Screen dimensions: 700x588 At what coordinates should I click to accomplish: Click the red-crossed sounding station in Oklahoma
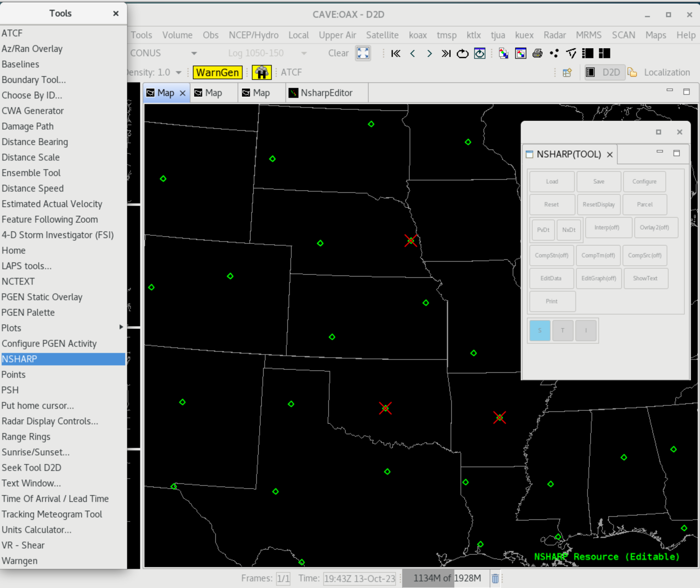(385, 408)
